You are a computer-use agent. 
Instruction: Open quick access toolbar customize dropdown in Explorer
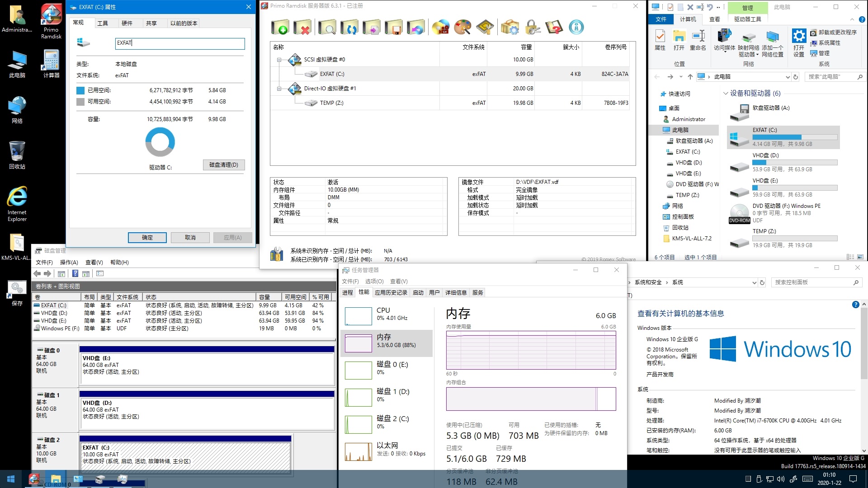[x=718, y=7]
